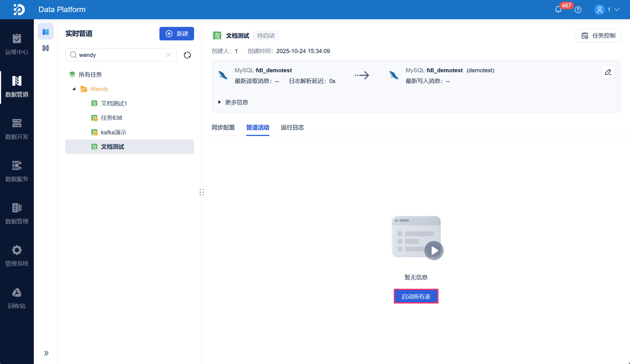Image resolution: width=630 pixels, height=364 pixels.
Task: Select kafka演示 task in tree
Action: [x=113, y=132]
